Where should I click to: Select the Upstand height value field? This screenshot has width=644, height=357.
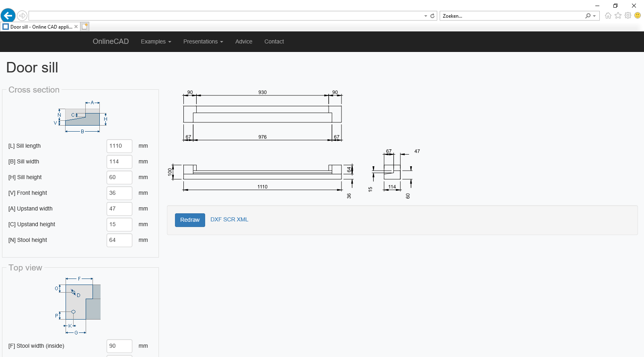(119, 225)
